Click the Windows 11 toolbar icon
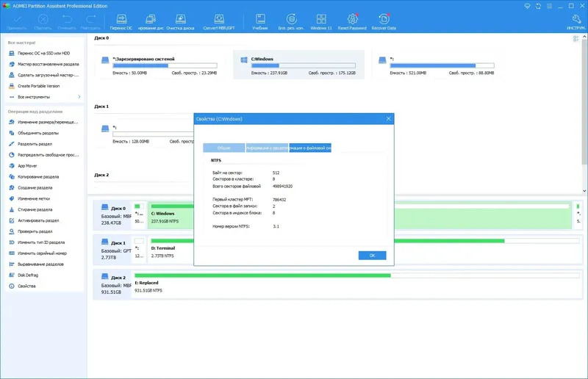The image size is (588, 379). click(x=321, y=22)
